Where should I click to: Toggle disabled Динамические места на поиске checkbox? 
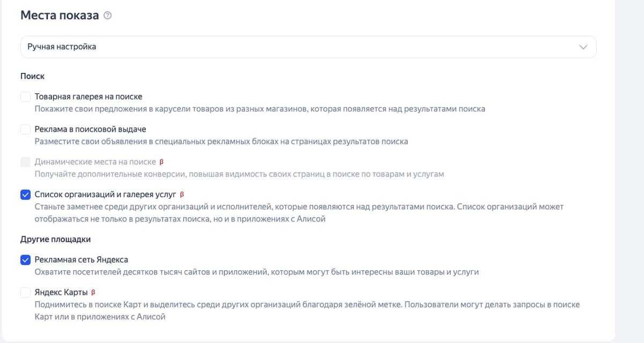click(25, 162)
